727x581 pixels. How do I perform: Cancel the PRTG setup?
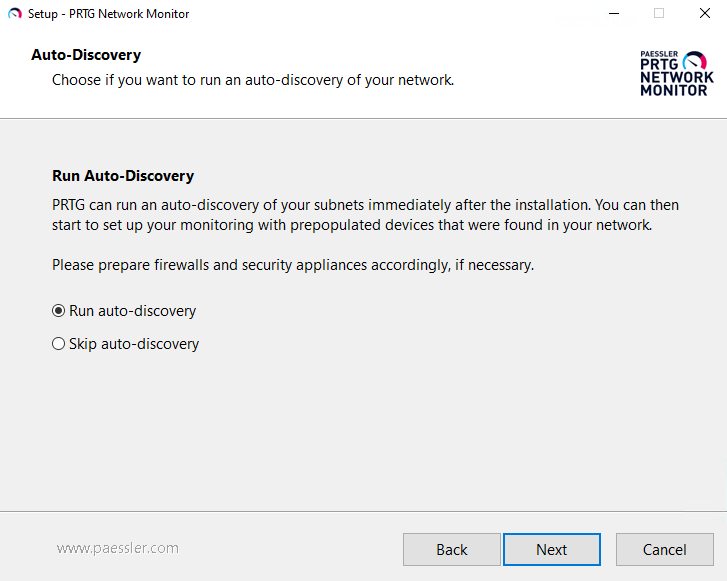pos(664,549)
